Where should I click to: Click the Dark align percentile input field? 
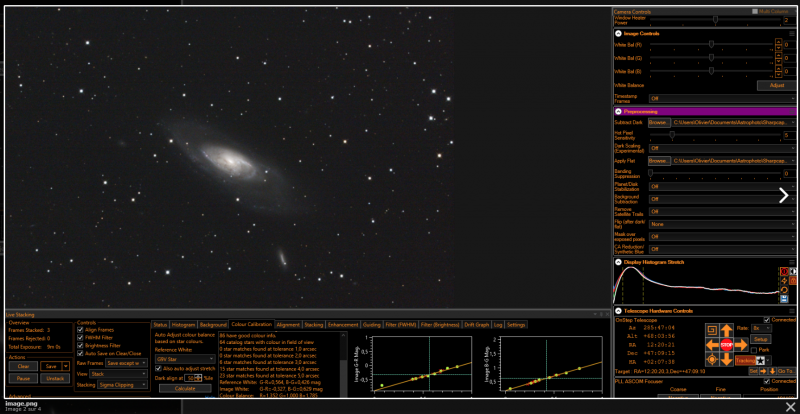coord(189,378)
